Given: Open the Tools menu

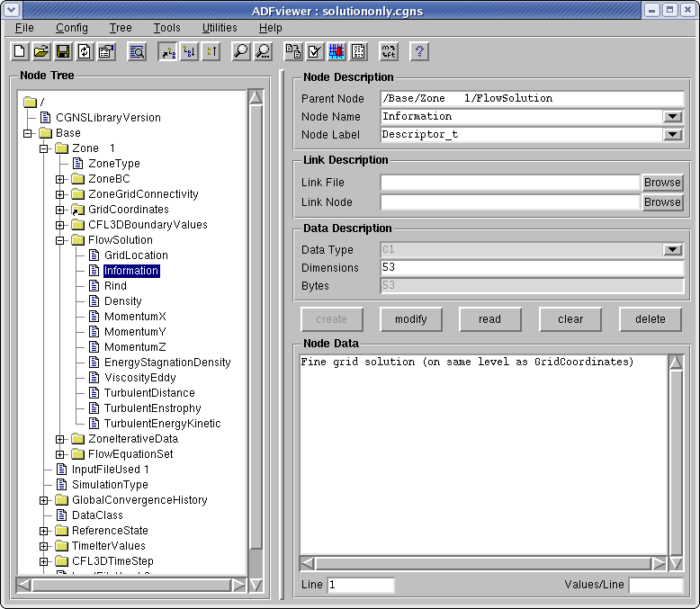Looking at the screenshot, I should (167, 28).
